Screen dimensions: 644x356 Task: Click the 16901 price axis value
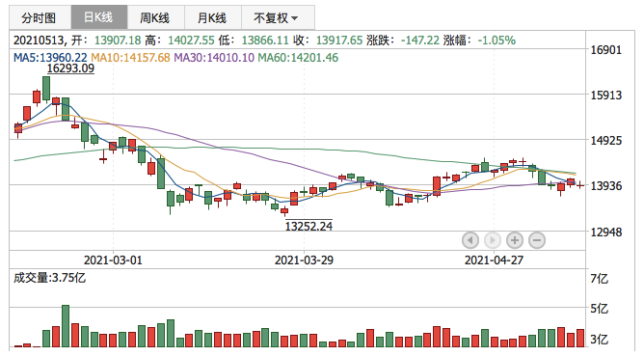606,50
